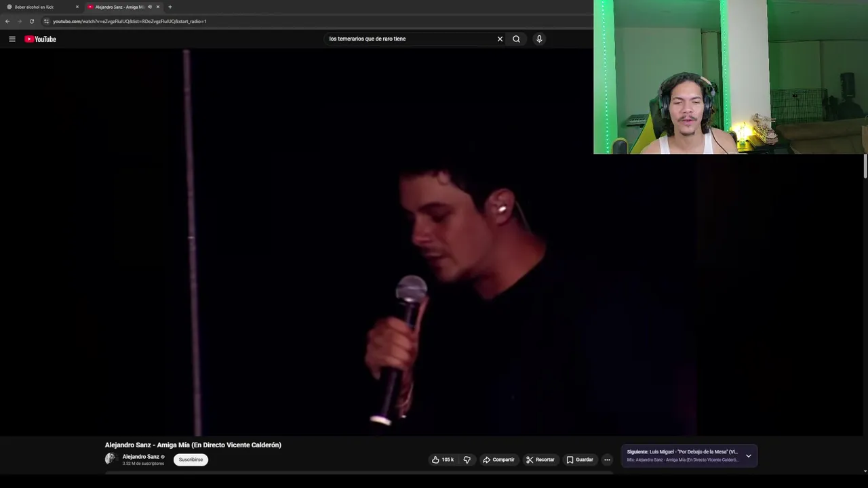Share video with Compartir button

[498, 460]
